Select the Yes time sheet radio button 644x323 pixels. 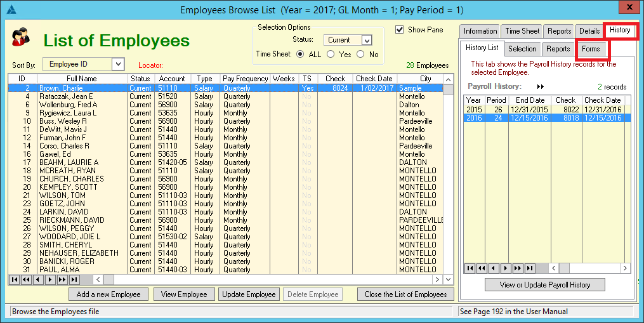[x=331, y=55]
